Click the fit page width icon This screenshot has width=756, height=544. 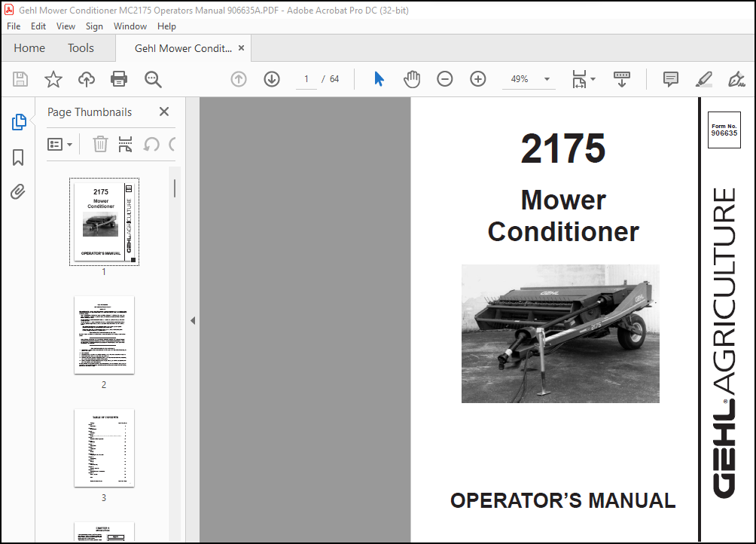(579, 79)
